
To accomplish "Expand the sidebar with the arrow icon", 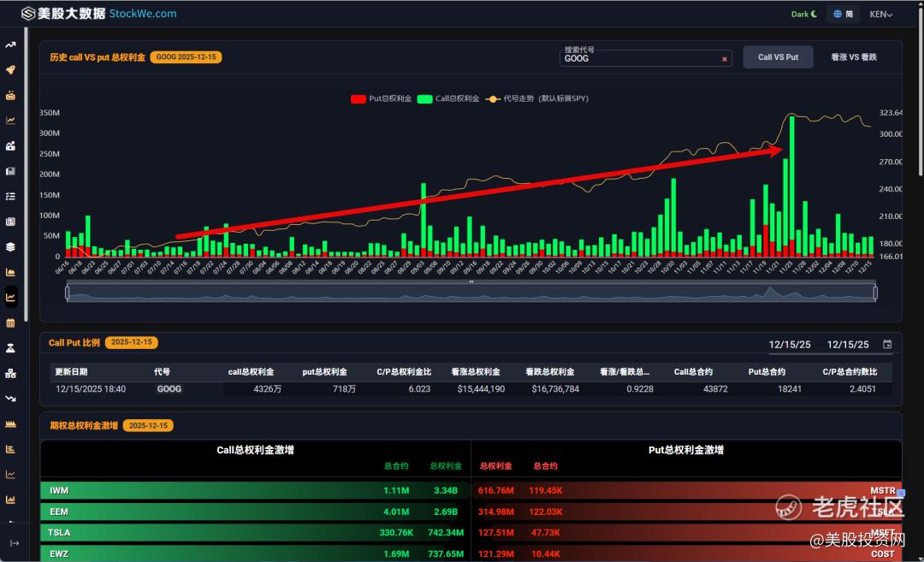I will [15, 543].
